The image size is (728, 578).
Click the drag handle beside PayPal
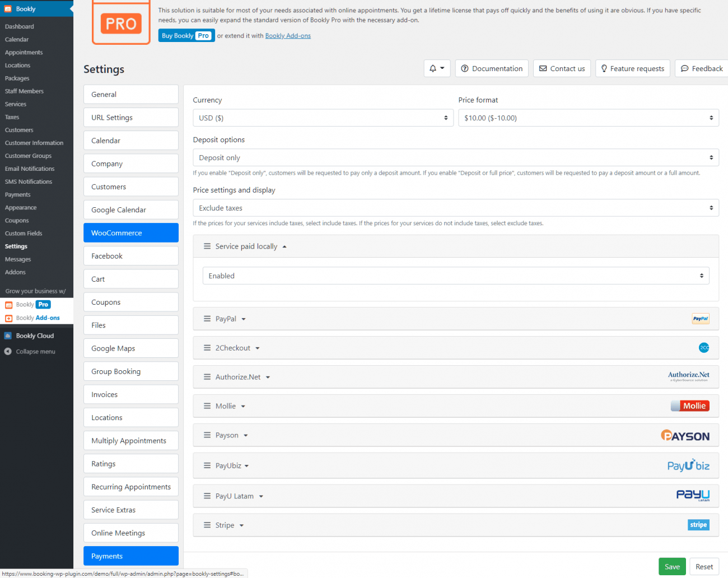tap(207, 319)
